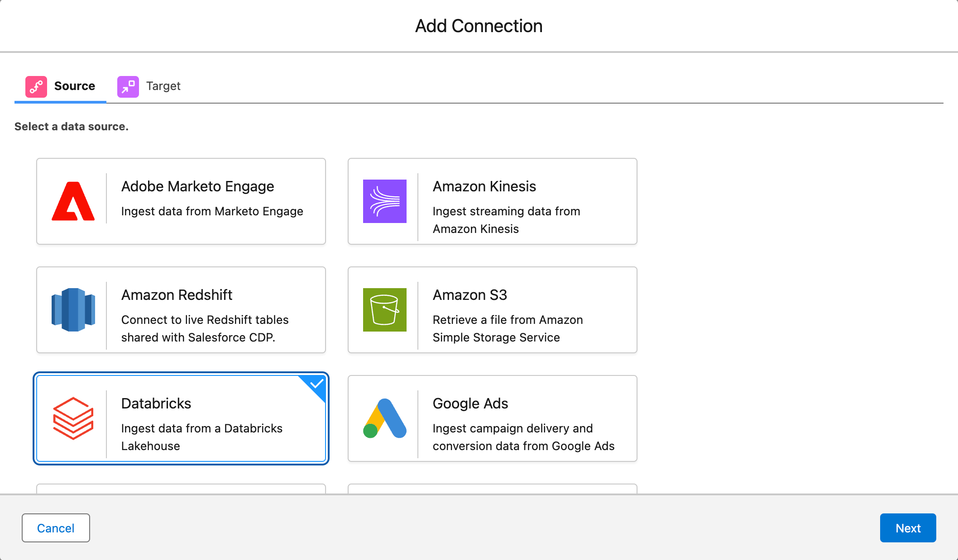Click the Databricks title text

(x=156, y=403)
